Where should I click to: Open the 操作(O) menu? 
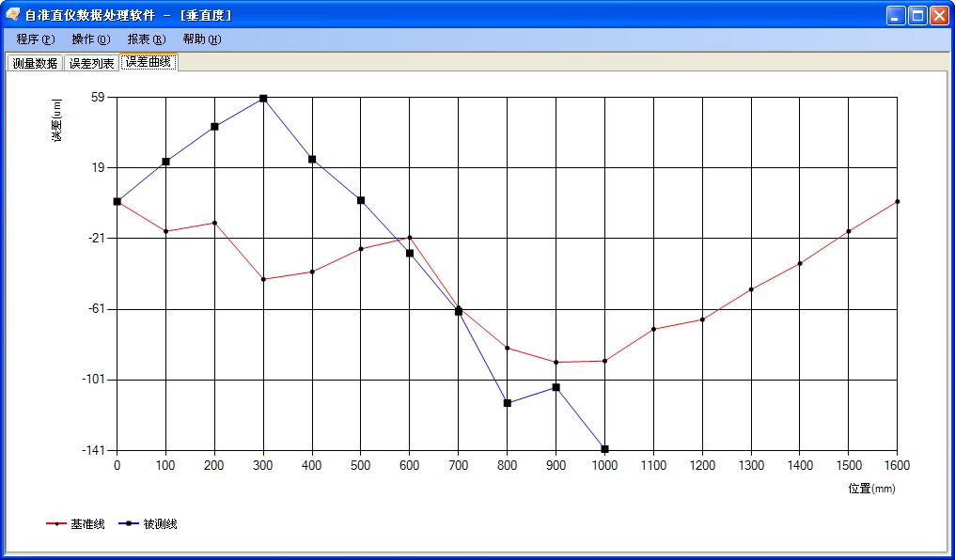90,39
